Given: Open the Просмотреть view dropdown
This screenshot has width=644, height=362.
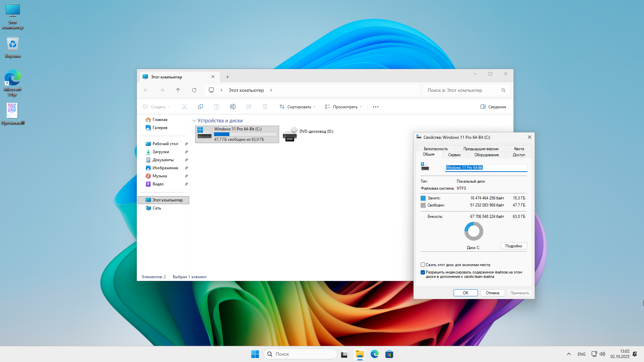Looking at the screenshot, I should (x=343, y=107).
